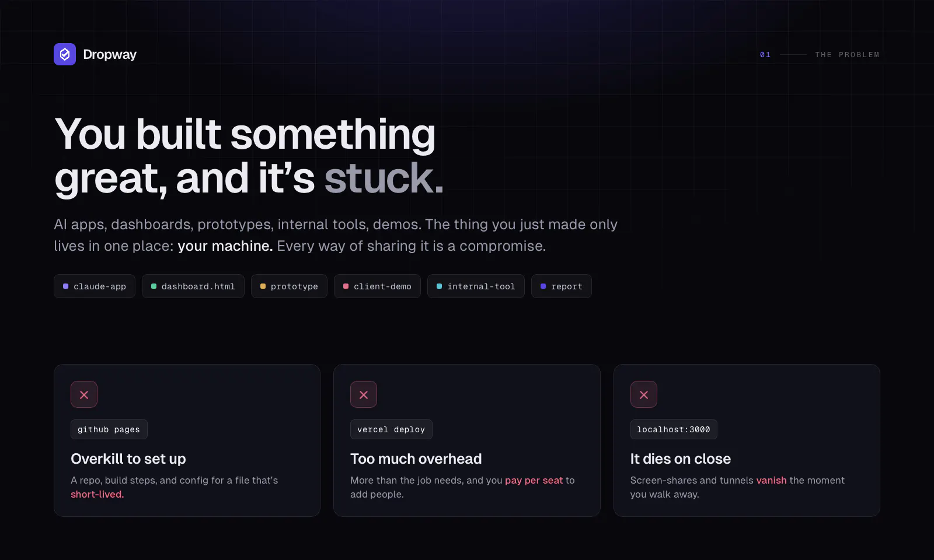Select the report chip
Viewport: 934px width, 560px height.
(x=562, y=286)
